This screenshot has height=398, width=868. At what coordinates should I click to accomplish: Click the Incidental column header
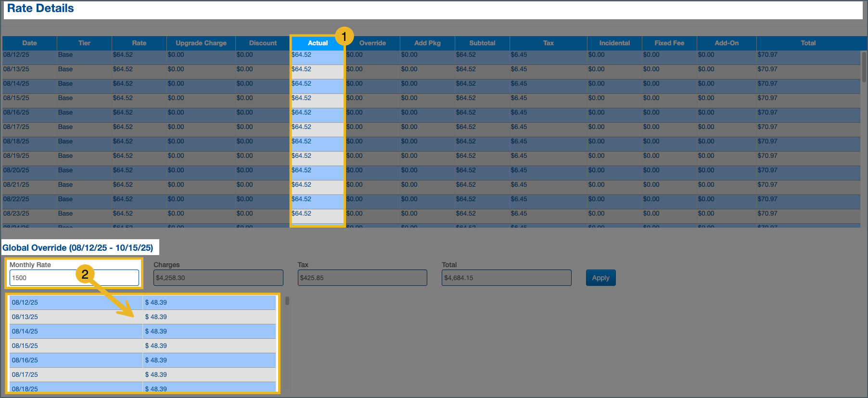[x=614, y=43]
